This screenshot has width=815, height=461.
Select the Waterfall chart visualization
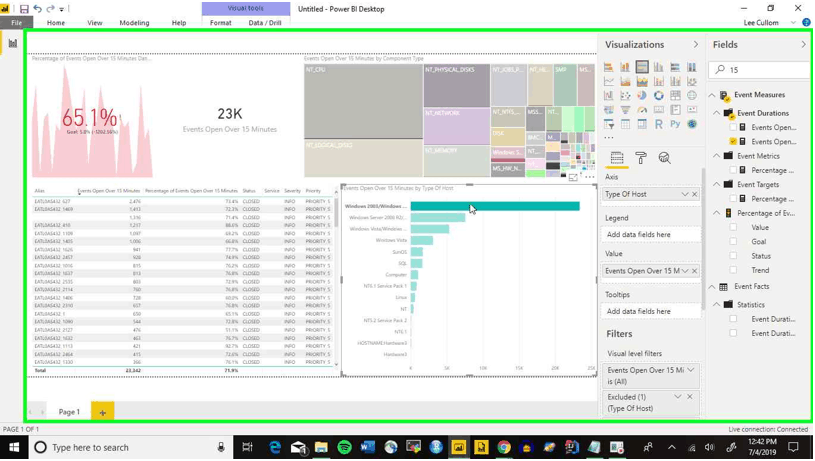609,96
